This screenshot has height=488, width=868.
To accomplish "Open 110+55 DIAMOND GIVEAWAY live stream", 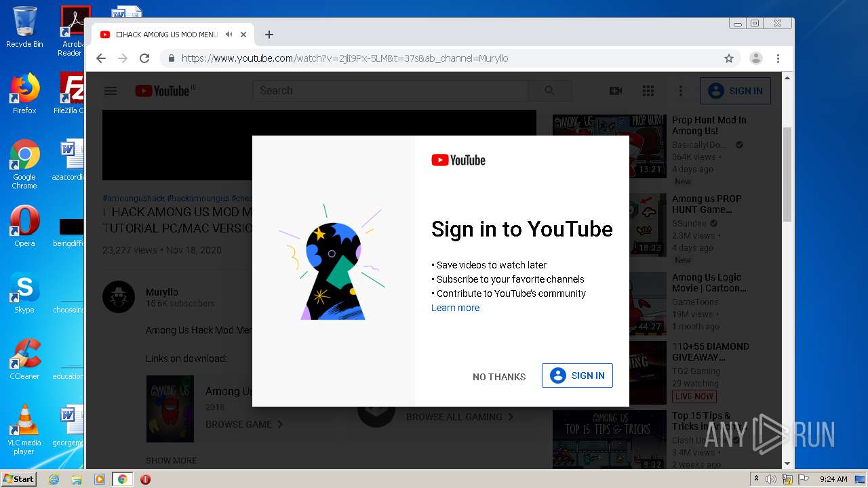I will [x=710, y=352].
